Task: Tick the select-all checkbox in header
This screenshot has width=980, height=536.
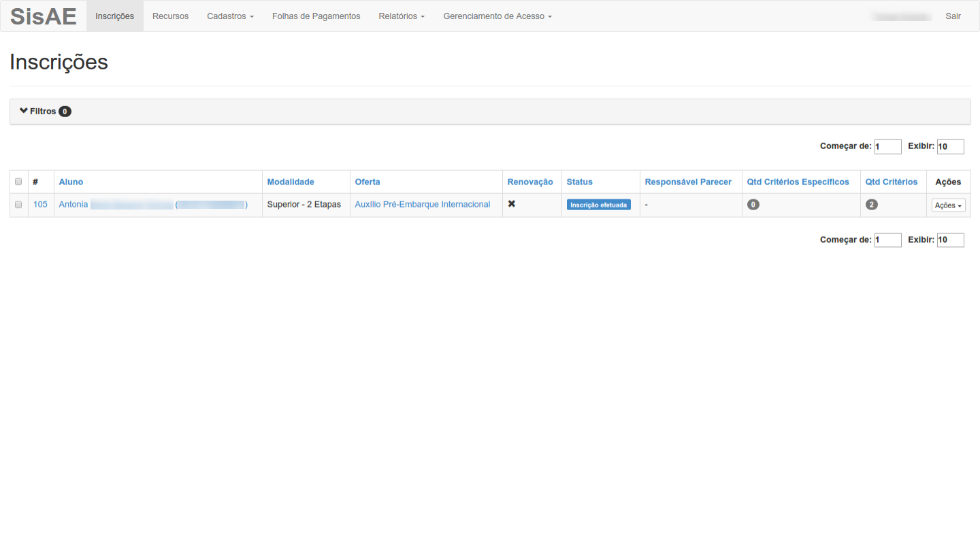Action: coord(18,182)
